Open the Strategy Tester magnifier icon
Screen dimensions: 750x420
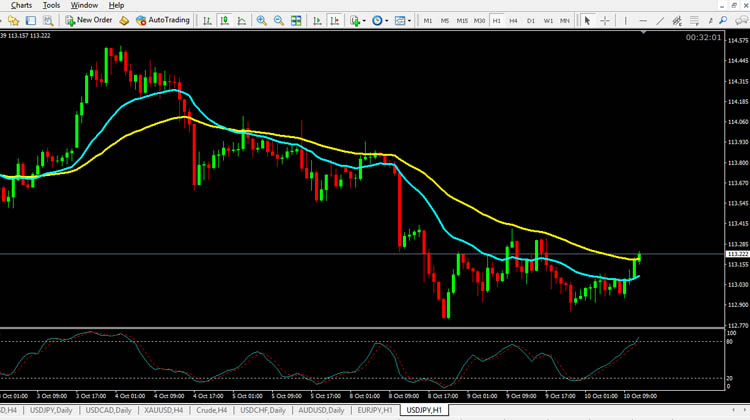click(48, 21)
